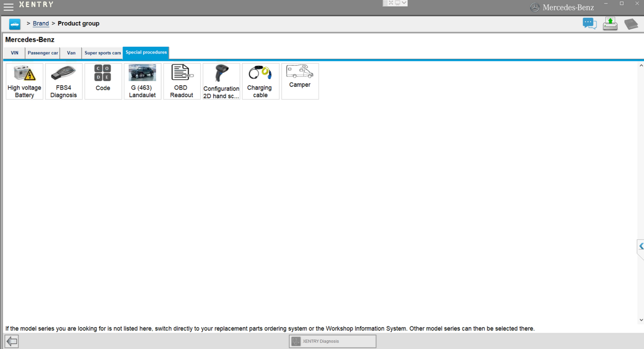Open the hamburger menu next to XENTRY
The width and height of the screenshot is (644, 349).
8,6
